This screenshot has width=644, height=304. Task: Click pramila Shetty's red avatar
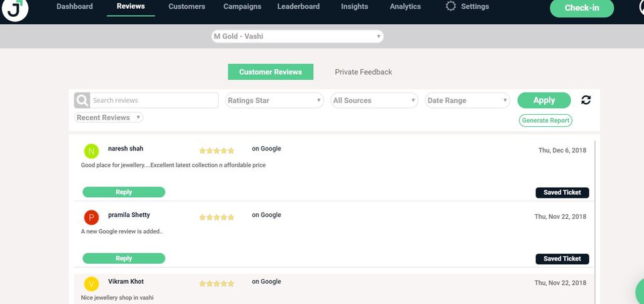[91, 217]
